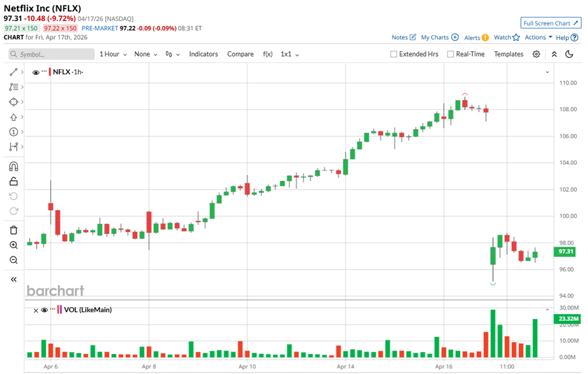Image resolution: width=588 pixels, height=374 pixels.
Task: Hide the NFLX 1h series eye icon
Action: tap(36, 72)
